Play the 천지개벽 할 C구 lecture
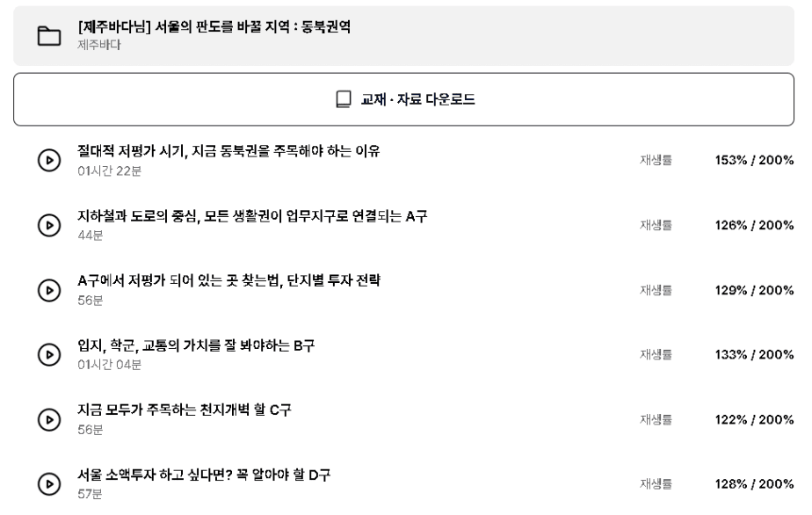Screen dimensions: 812x515 tap(49, 419)
